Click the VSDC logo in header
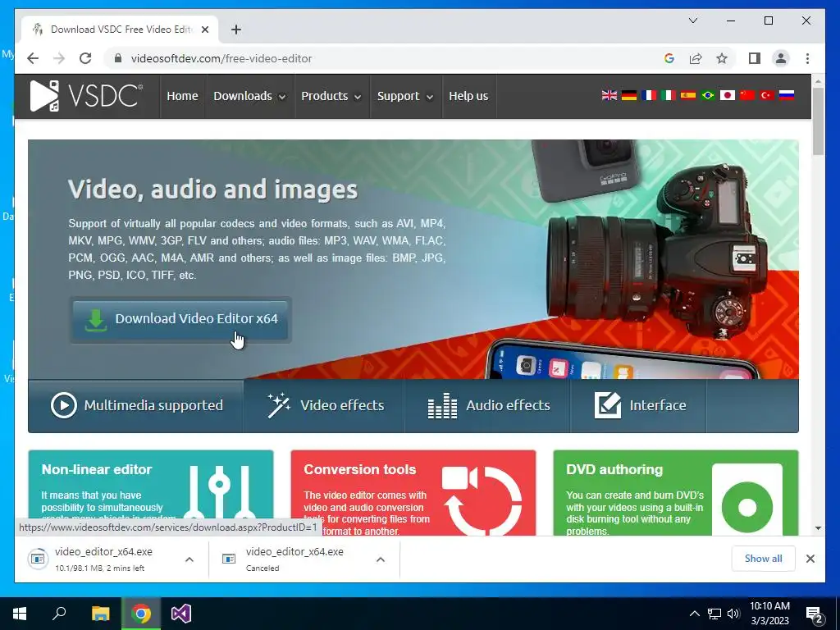This screenshot has width=840, height=630. (87, 96)
